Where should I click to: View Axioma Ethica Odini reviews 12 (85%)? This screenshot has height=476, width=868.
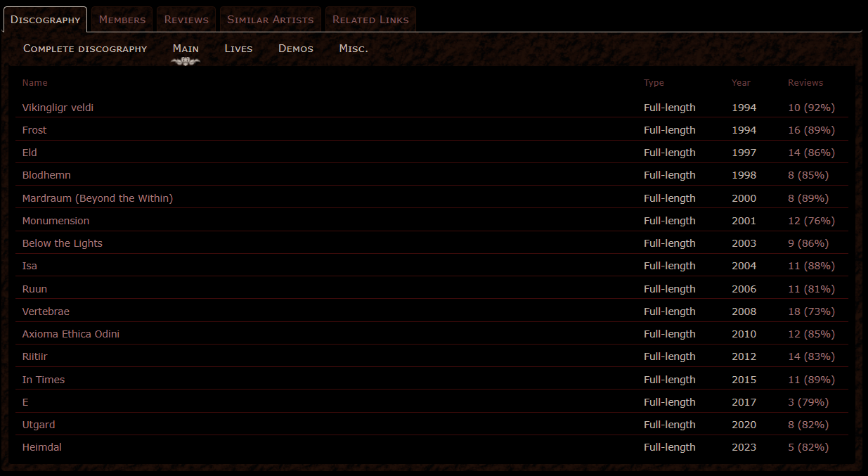(x=811, y=334)
